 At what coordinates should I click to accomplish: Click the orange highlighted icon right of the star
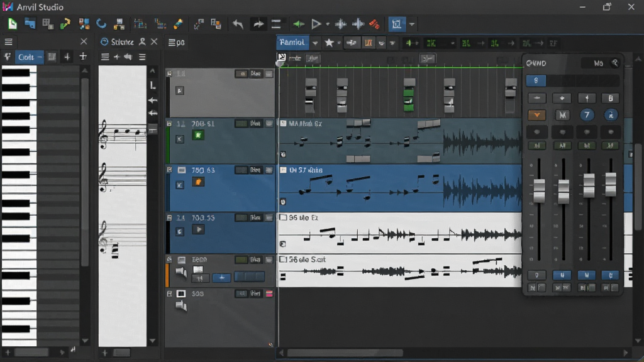pyautogui.click(x=369, y=43)
